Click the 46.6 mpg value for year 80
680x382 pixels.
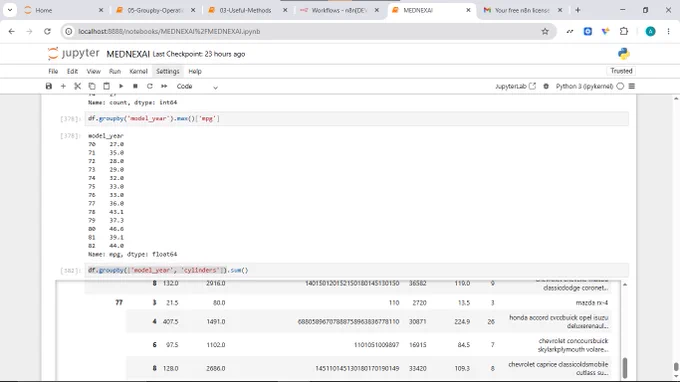pos(117,229)
